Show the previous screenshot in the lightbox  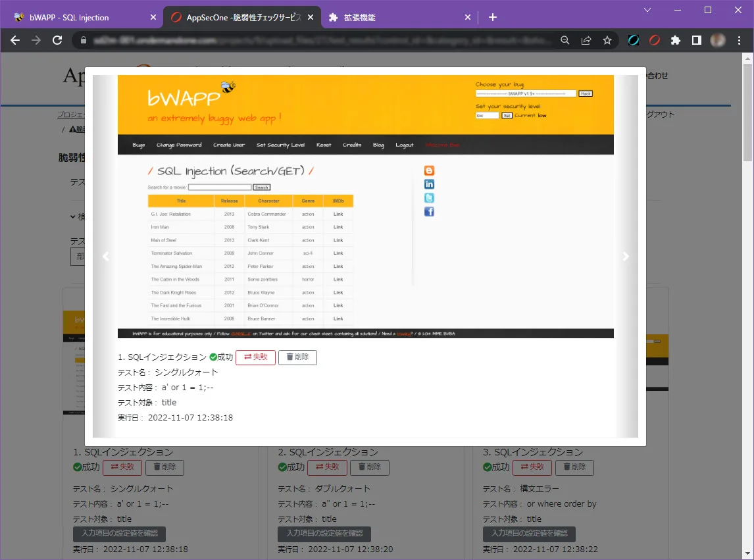pos(106,257)
